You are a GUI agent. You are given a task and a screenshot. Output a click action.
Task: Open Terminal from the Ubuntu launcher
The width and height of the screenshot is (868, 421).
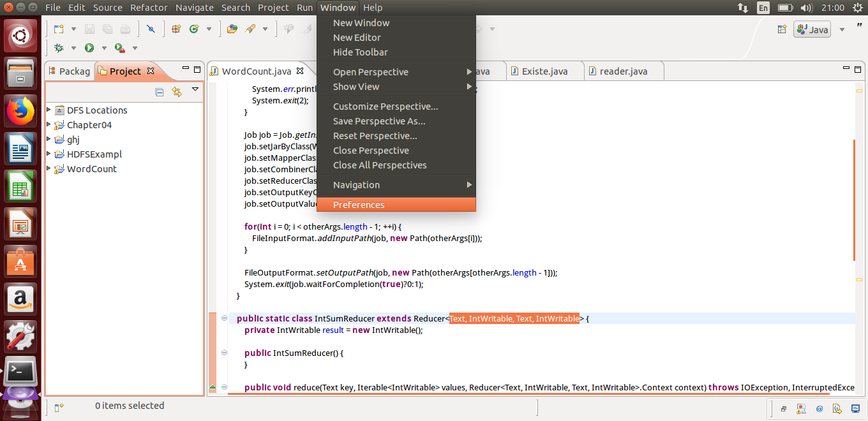click(20, 371)
